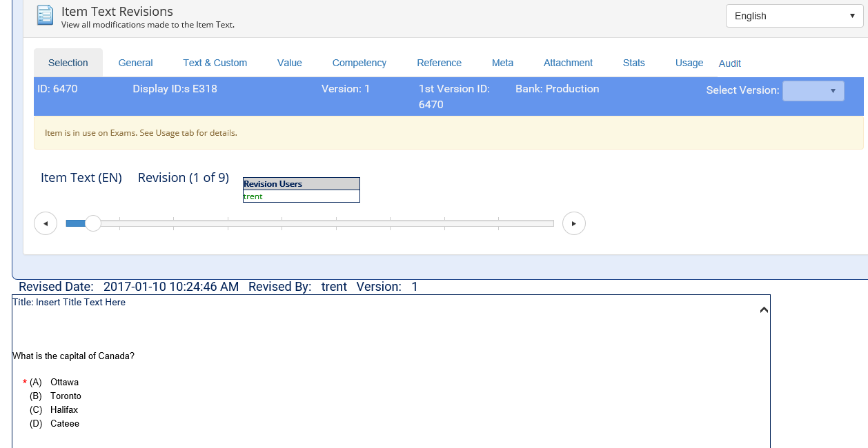Select the Selection tab

click(x=68, y=63)
